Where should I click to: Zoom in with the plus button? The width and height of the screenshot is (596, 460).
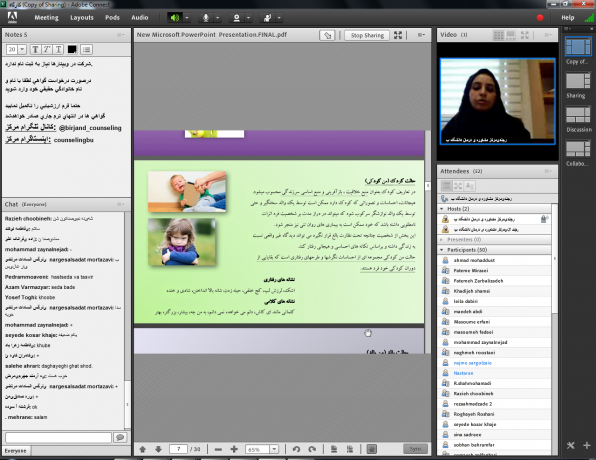coord(234,449)
